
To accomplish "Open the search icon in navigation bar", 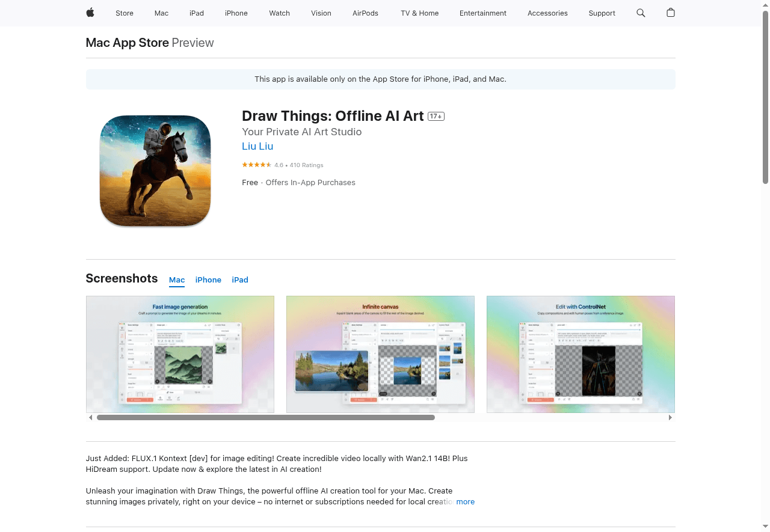I will click(x=640, y=13).
